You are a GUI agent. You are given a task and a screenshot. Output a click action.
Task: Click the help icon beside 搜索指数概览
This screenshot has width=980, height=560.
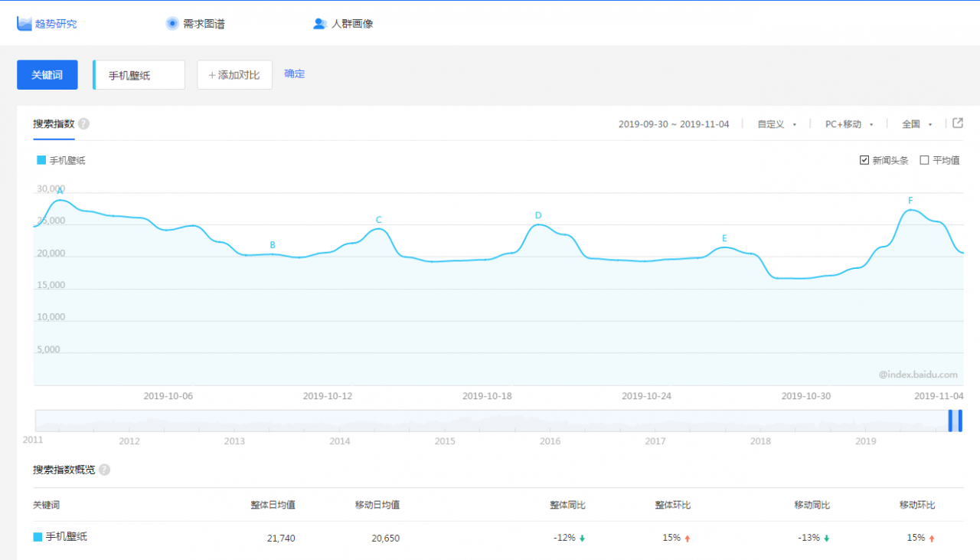[104, 470]
